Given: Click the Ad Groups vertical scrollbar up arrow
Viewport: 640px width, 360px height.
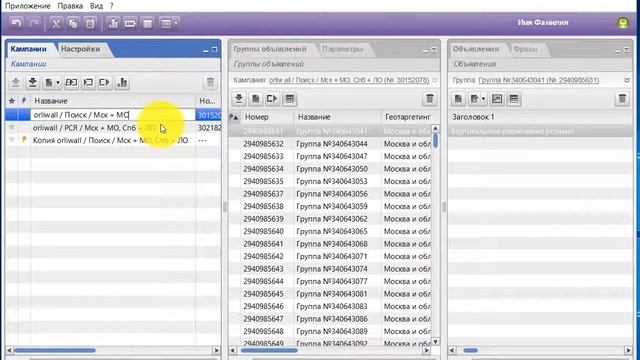Looking at the screenshot, I should pyautogui.click(x=436, y=128).
